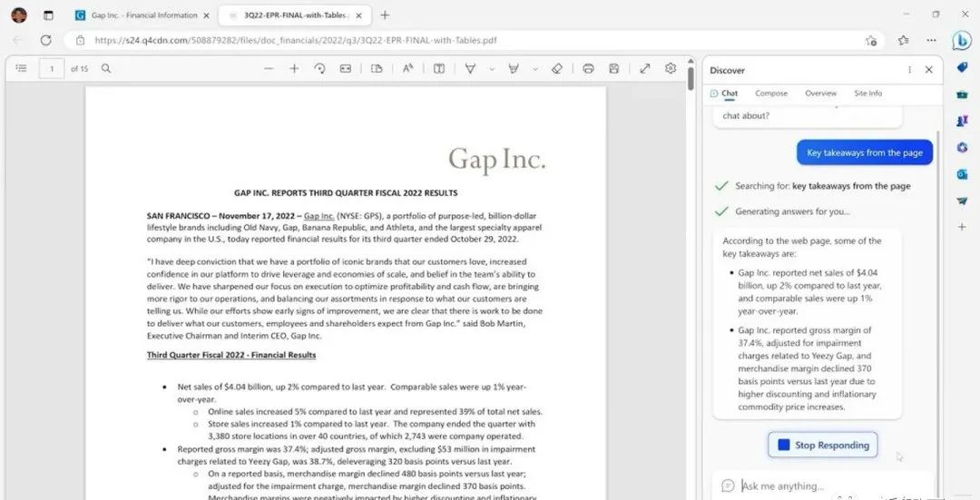The height and width of the screenshot is (500, 980).
Task: Click the PDF vertical scrollbar
Action: coord(691,78)
